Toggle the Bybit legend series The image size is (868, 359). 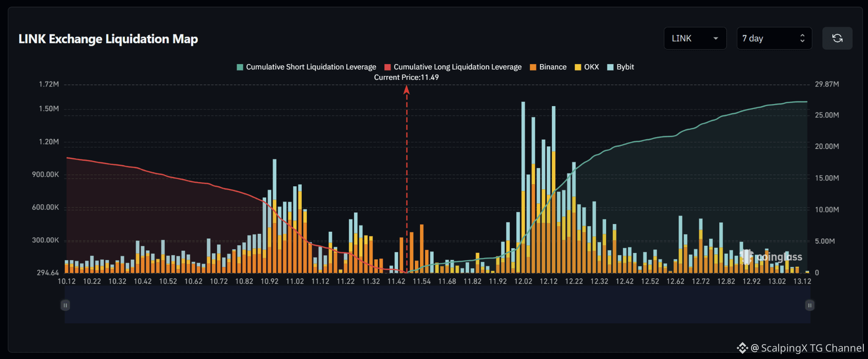620,67
